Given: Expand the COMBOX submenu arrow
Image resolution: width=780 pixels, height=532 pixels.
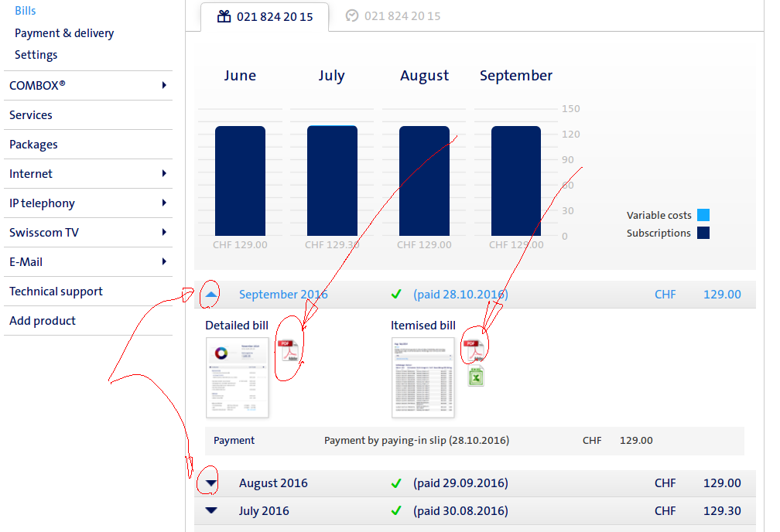Looking at the screenshot, I should click(x=164, y=85).
